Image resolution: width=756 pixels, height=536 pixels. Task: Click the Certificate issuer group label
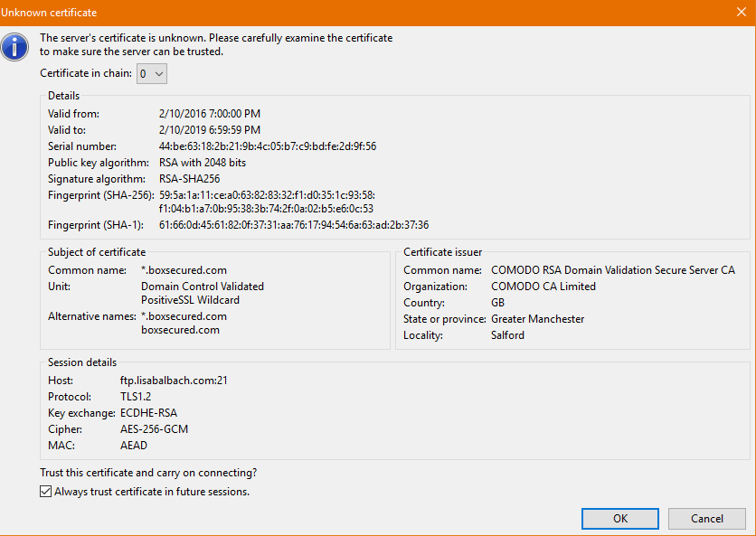[442, 252]
